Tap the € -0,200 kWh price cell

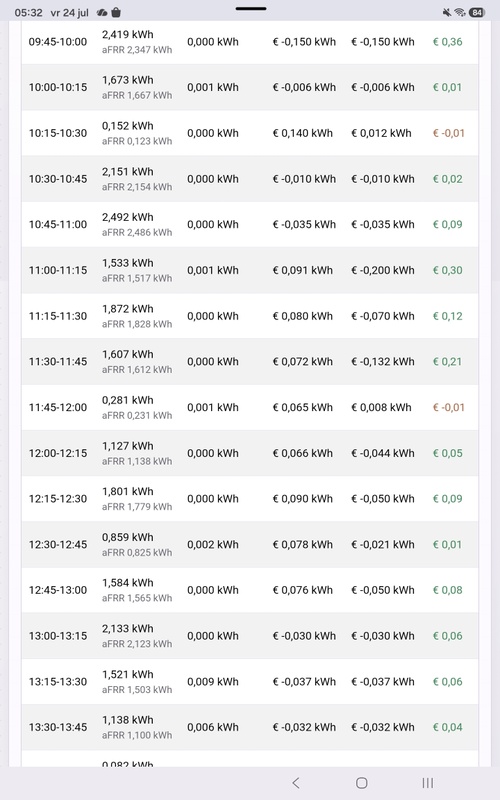[383, 270]
